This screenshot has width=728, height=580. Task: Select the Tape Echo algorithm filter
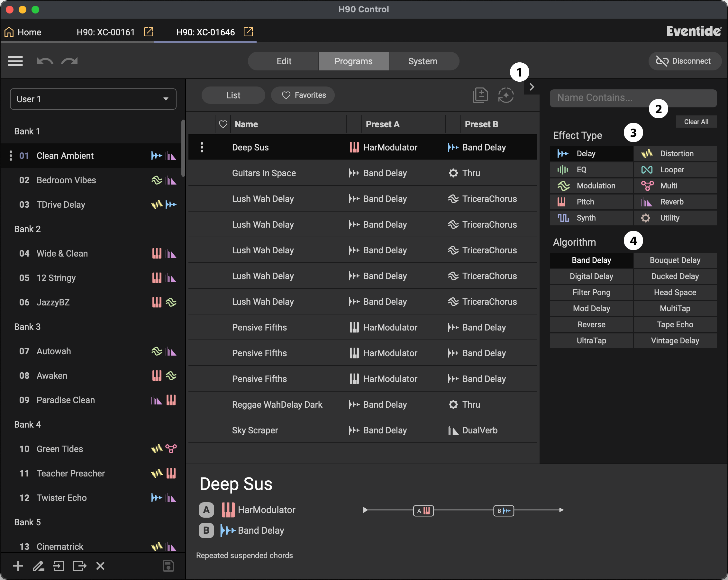point(675,324)
